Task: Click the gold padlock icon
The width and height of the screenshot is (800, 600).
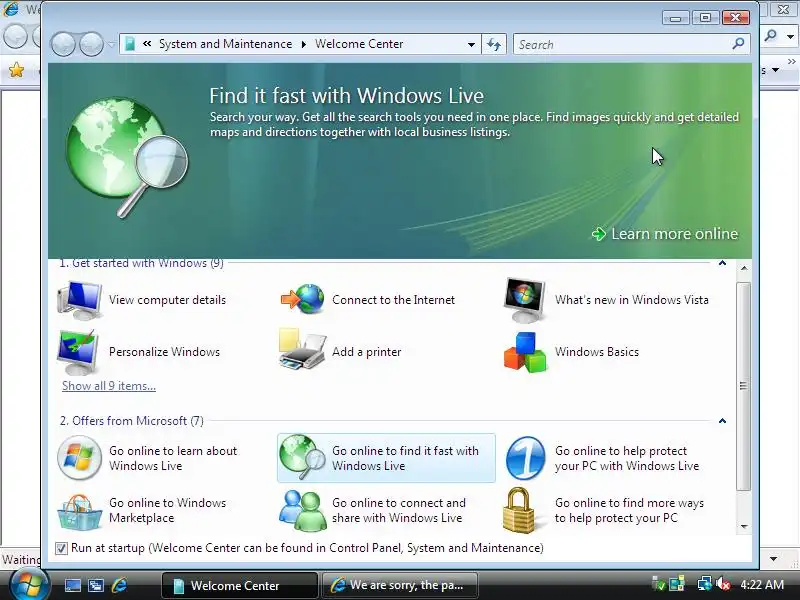Action: (x=522, y=511)
